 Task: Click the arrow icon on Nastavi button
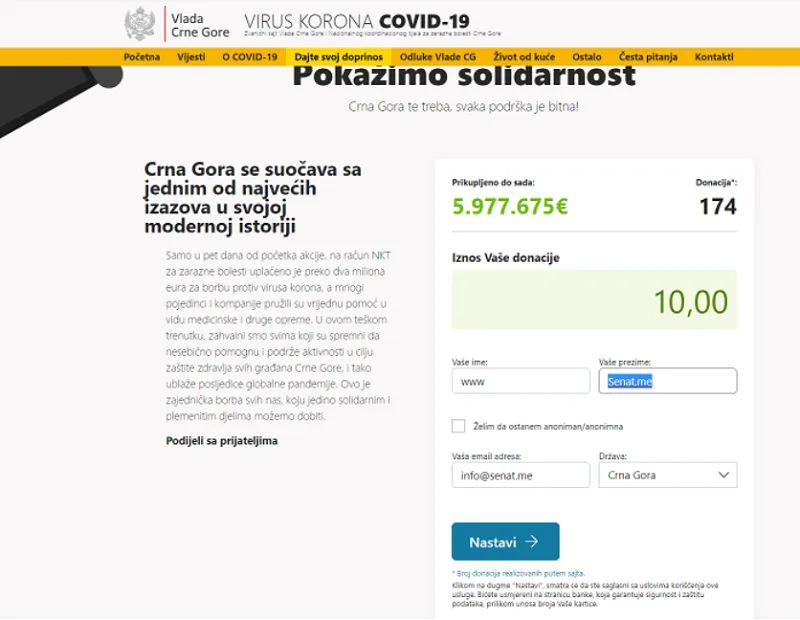pyautogui.click(x=532, y=541)
